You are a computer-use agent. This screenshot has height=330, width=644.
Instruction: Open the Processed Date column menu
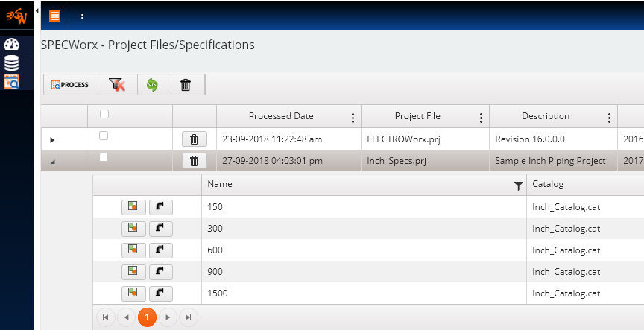click(353, 118)
